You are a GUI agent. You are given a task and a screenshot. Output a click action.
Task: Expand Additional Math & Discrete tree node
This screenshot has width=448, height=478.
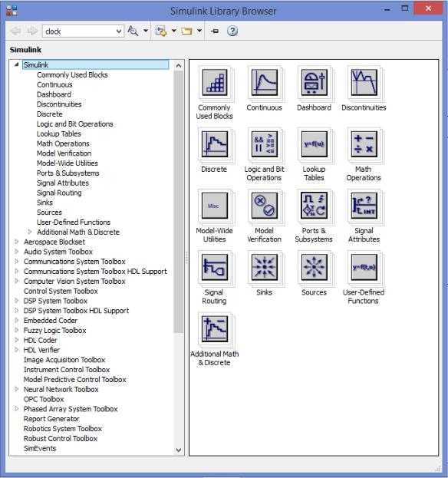coord(30,232)
